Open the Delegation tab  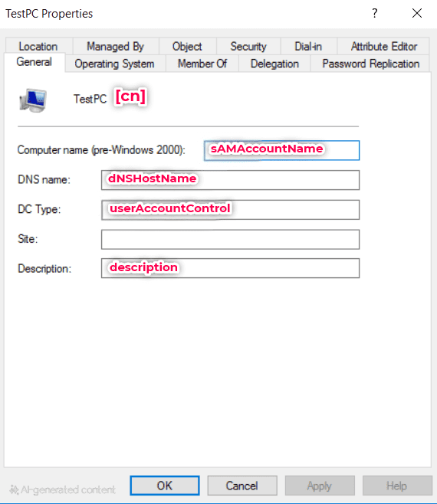coord(274,64)
